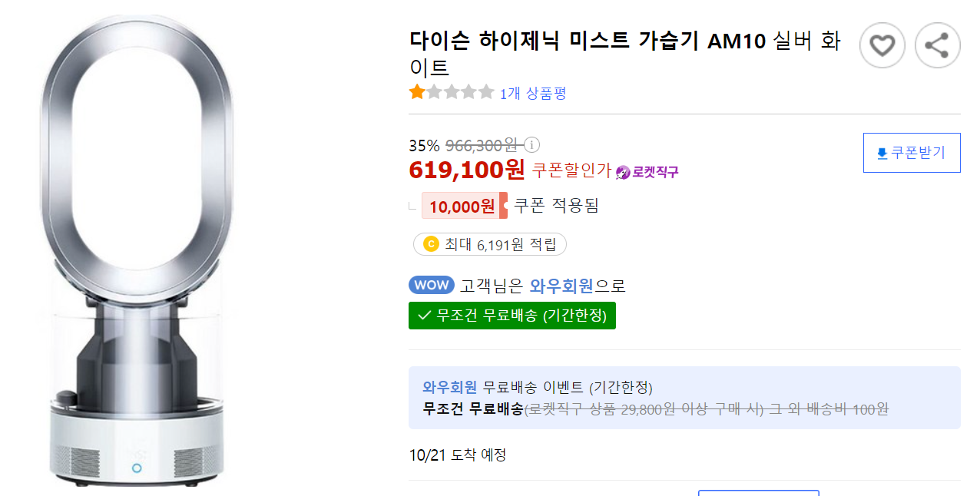The height and width of the screenshot is (496, 980).
Task: Open the 1개 상품평 reviews link
Action: [533, 92]
